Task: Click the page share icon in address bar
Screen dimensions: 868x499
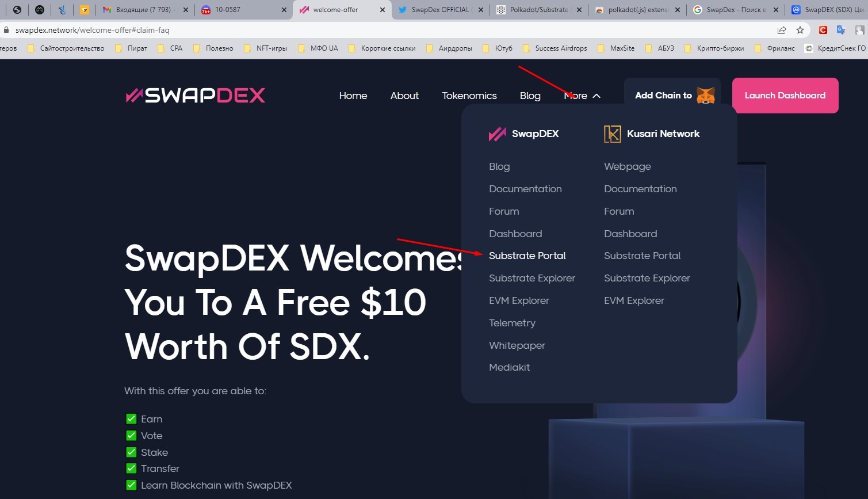Action: click(782, 30)
